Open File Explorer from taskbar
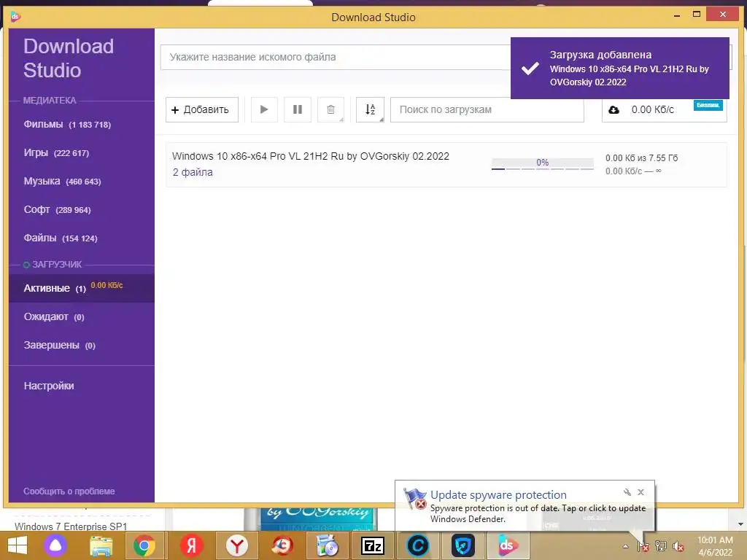Viewport: 747px width, 560px height. (101, 545)
